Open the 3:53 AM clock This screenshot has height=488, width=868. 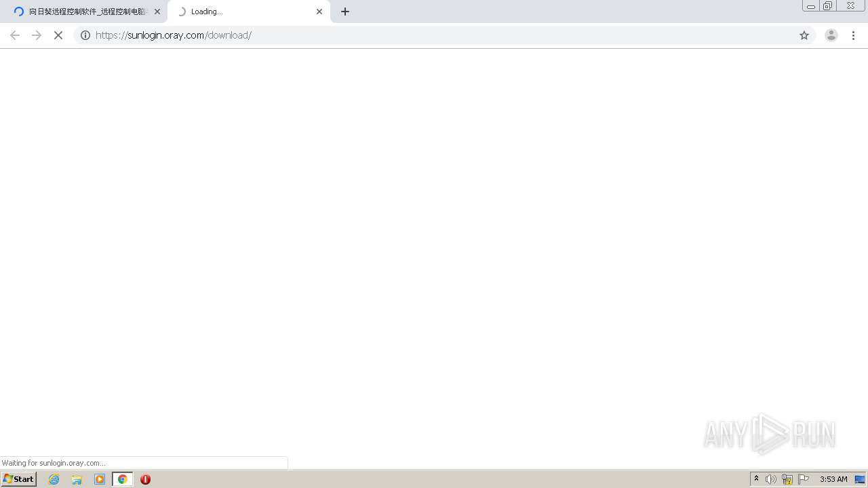pyautogui.click(x=833, y=479)
